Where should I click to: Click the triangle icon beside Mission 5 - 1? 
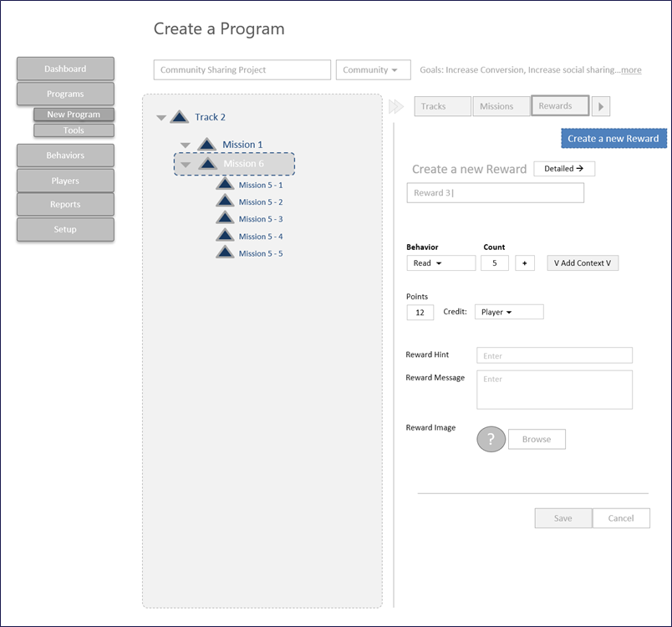[225, 185]
